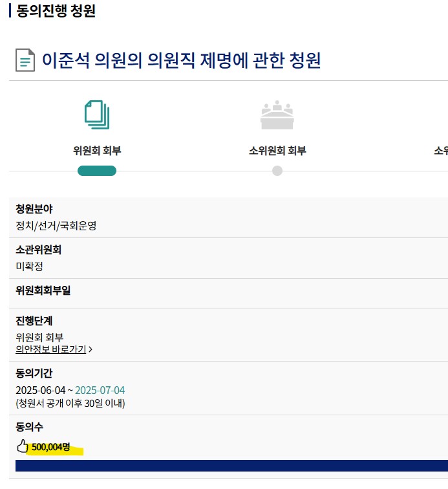Select the 소위원회 회부 step label
The width and height of the screenshot is (448, 489).
[277, 151]
